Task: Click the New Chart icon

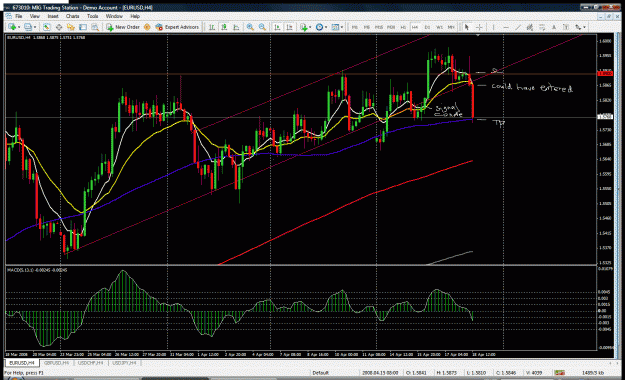Action: (x=12, y=27)
